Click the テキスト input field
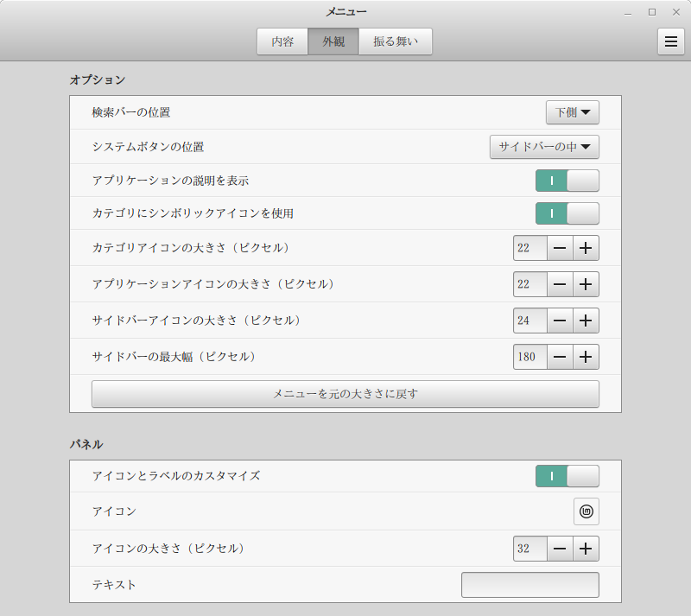The width and height of the screenshot is (691, 616). pos(529,585)
